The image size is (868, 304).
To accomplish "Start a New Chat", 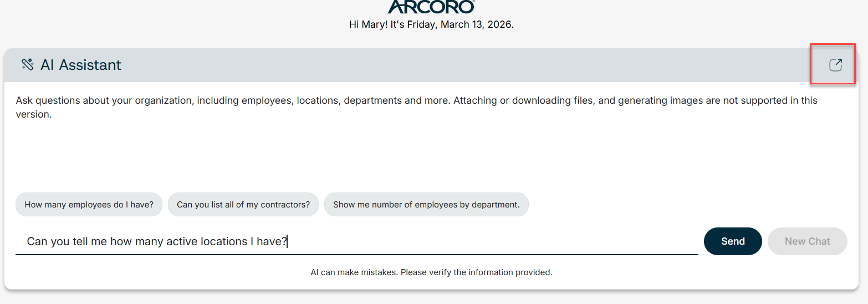I will coord(808,241).
